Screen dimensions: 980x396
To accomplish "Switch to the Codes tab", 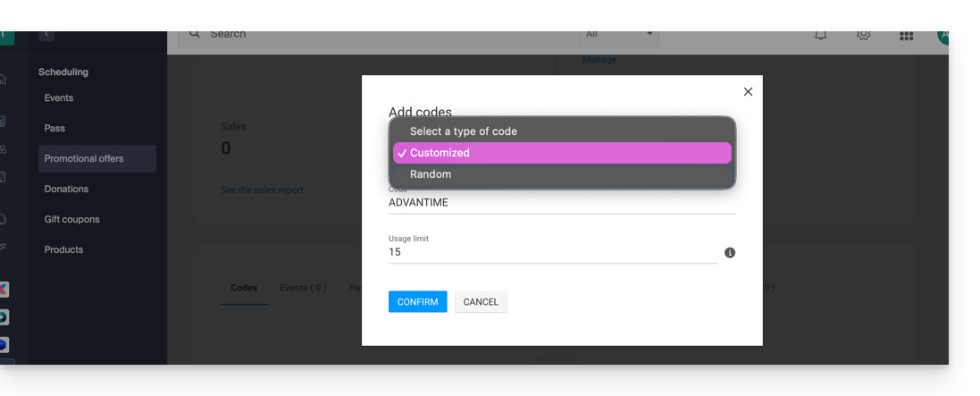I will point(244,288).
